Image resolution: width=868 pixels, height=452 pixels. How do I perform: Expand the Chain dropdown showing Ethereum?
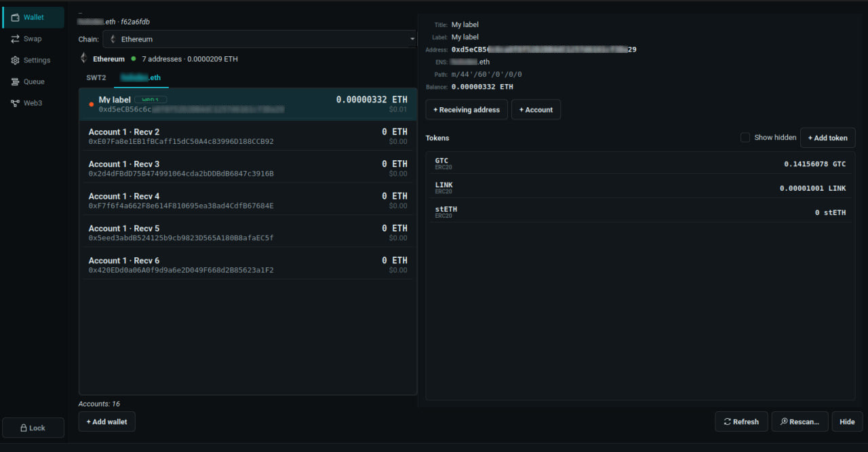[260, 39]
